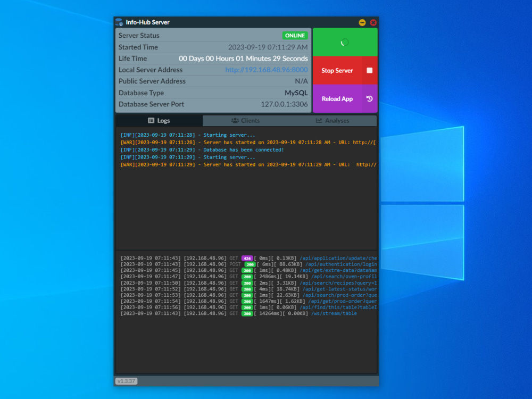Click the loading spinner in the green panel

[x=345, y=41]
